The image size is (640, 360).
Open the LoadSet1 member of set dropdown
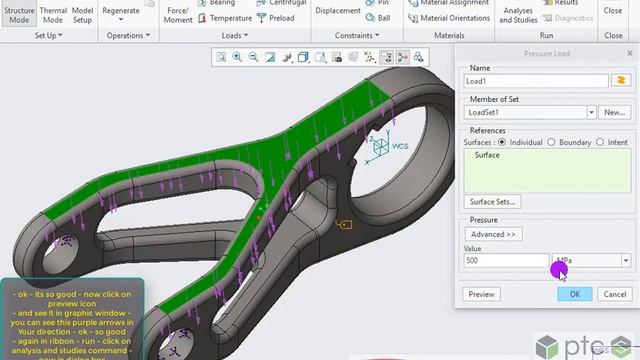point(591,112)
